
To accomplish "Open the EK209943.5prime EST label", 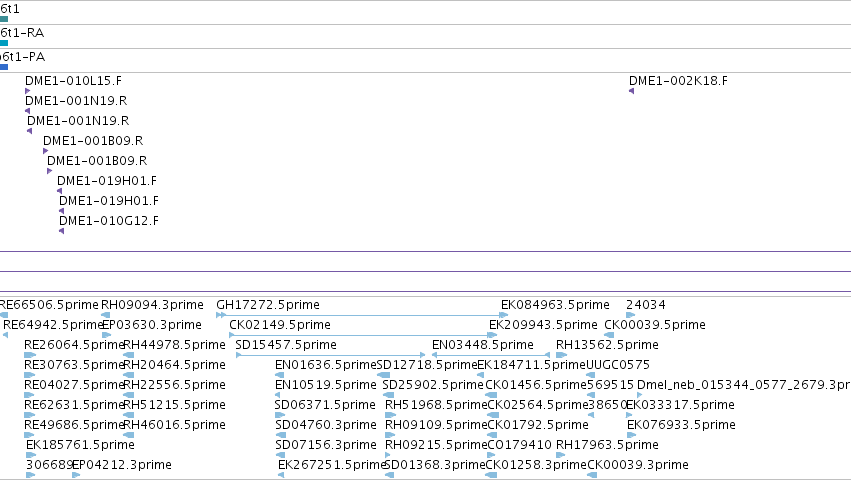I will 543,325.
